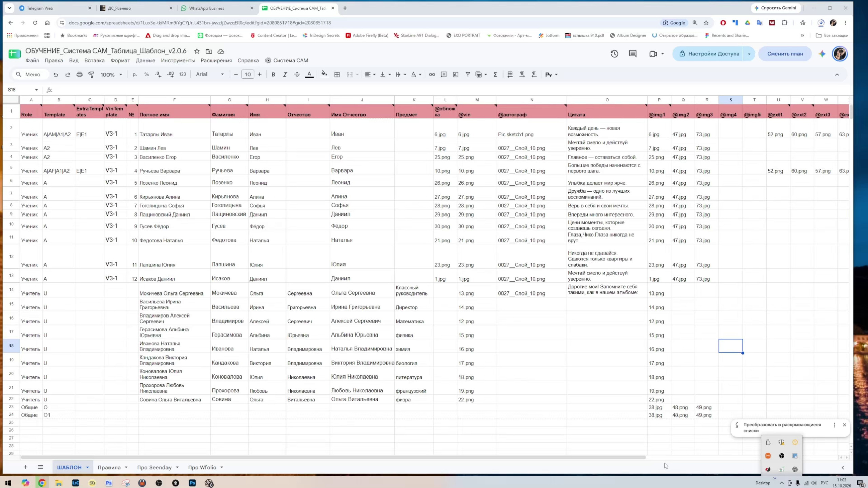Close the convert to dropdowns suggestion
868x488 pixels.
[x=844, y=425]
